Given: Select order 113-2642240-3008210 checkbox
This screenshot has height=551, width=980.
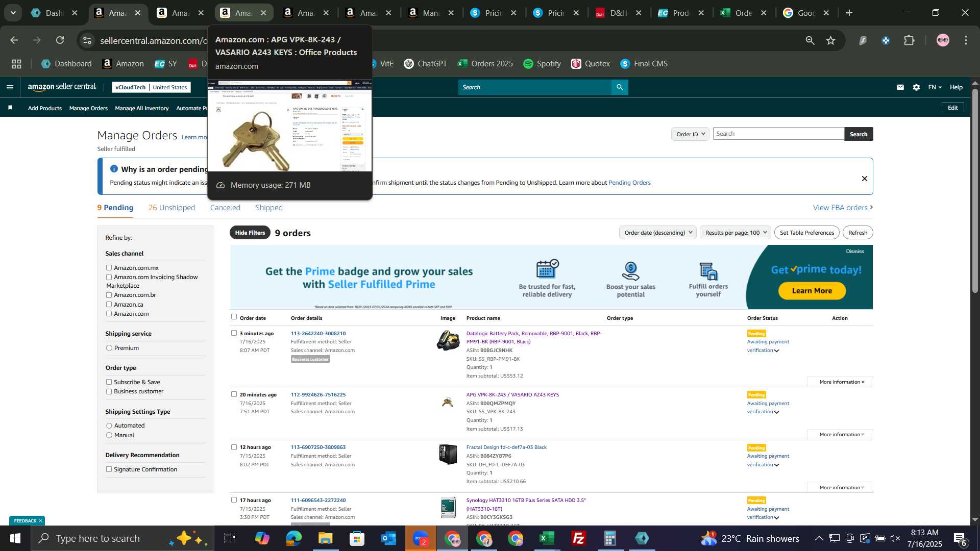Looking at the screenshot, I should point(234,333).
